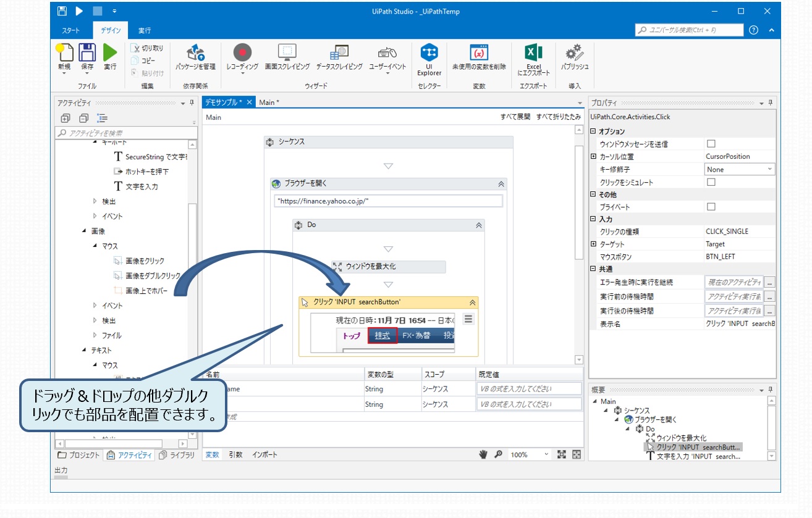This screenshot has width=812, height=518.
Task: Click the コピー (Copy) icon
Action: point(136,61)
